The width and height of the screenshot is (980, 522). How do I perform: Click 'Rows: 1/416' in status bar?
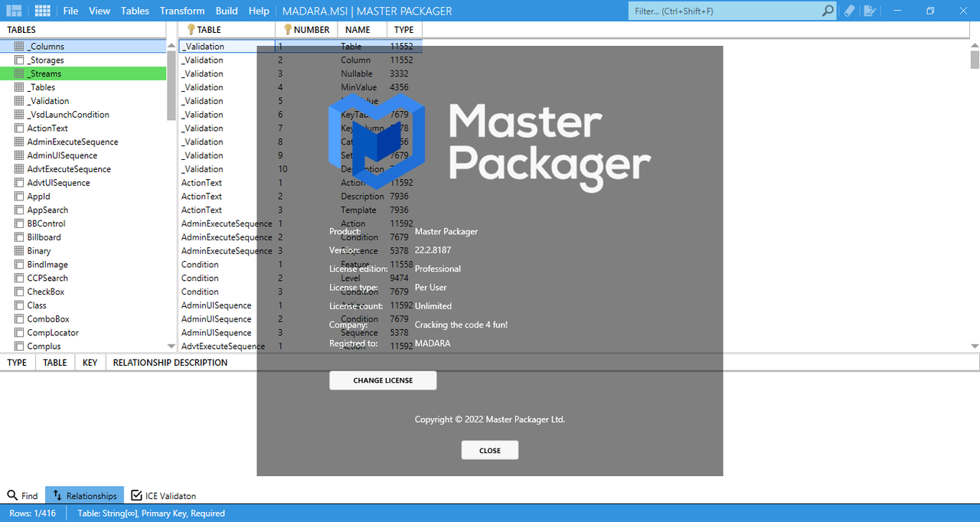(31, 514)
